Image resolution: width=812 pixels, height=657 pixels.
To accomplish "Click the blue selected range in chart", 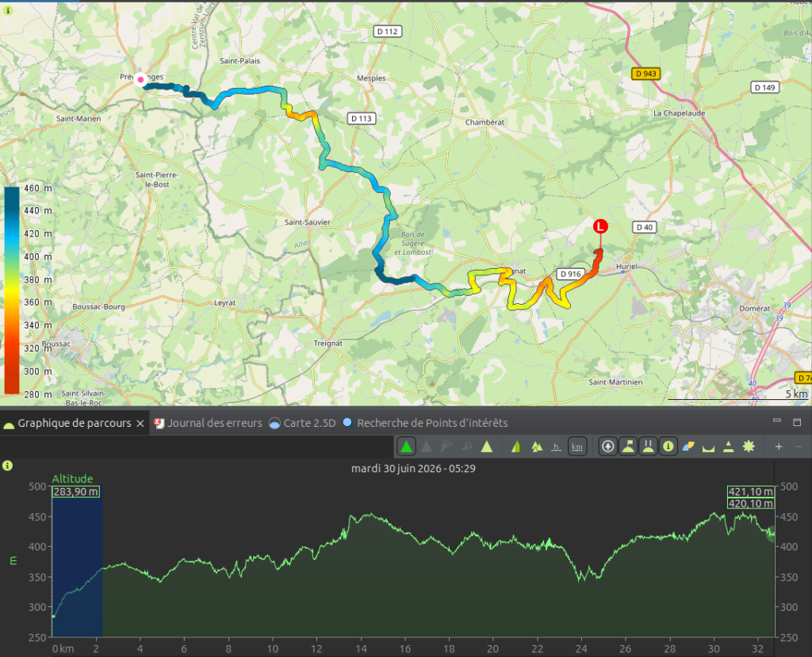I will pyautogui.click(x=77, y=561).
